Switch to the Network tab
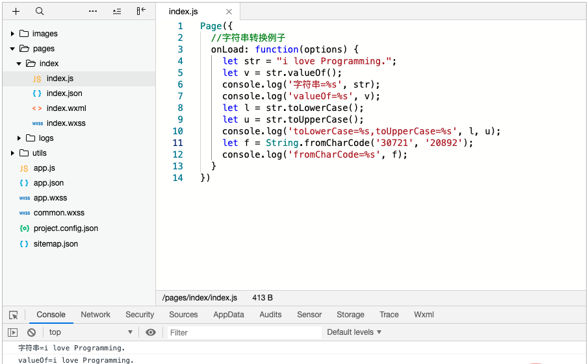The width and height of the screenshot is (588, 364). (96, 315)
